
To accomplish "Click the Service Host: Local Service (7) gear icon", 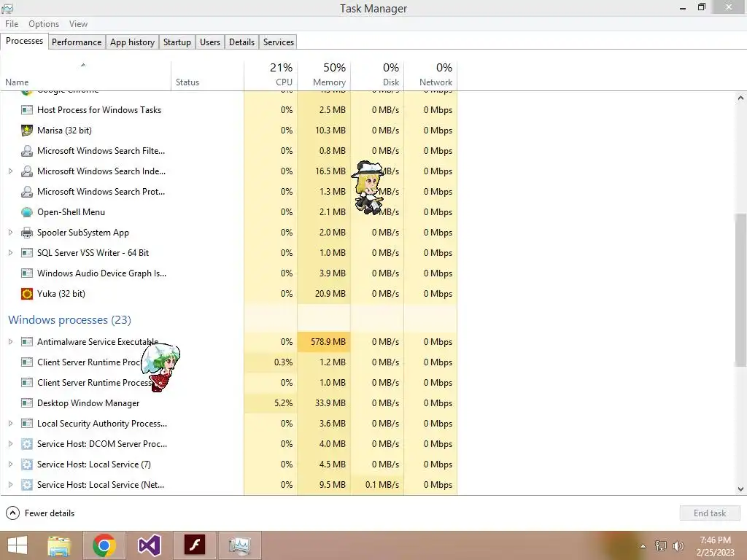I will 27,464.
